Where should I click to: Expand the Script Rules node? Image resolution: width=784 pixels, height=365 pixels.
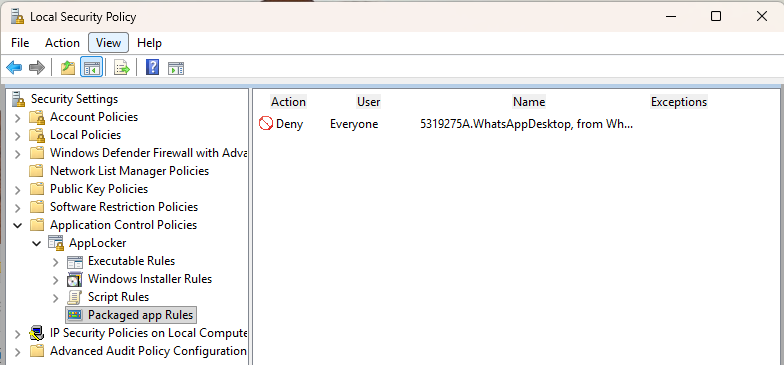click(56, 298)
